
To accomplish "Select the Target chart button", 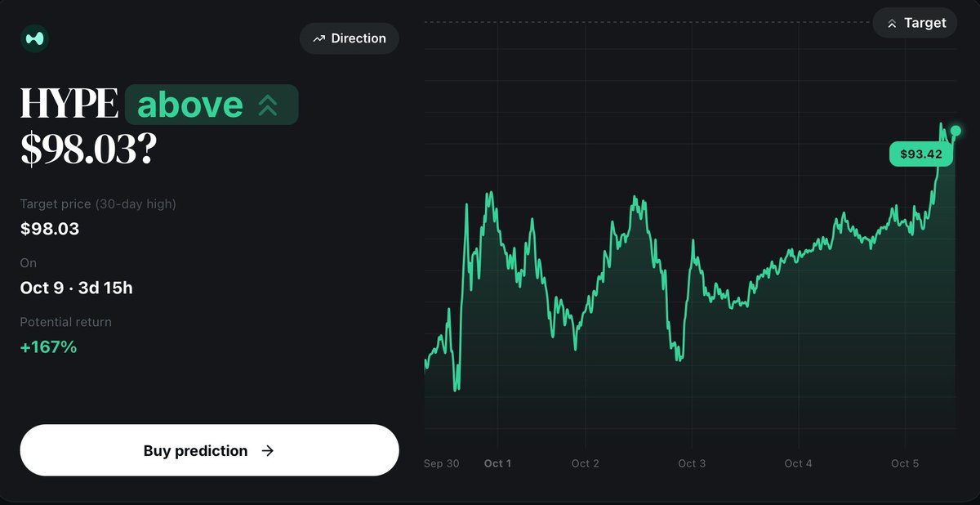I will pyautogui.click(x=915, y=23).
